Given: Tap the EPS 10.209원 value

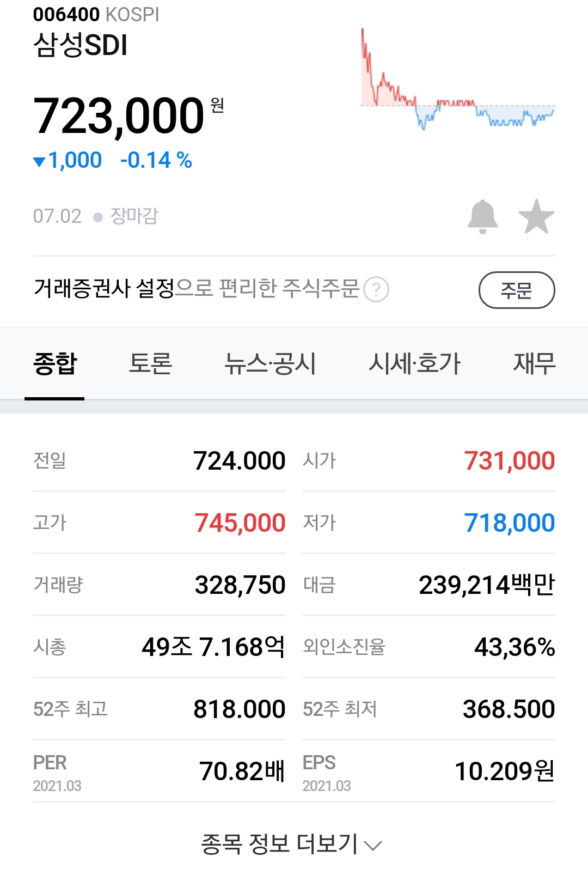Looking at the screenshot, I should (504, 771).
